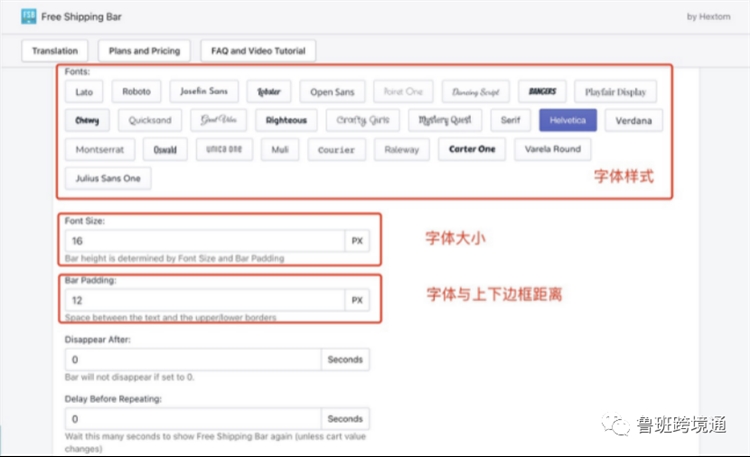Select the Quicksand font
Image resolution: width=750 pixels, height=457 pixels.
(150, 120)
